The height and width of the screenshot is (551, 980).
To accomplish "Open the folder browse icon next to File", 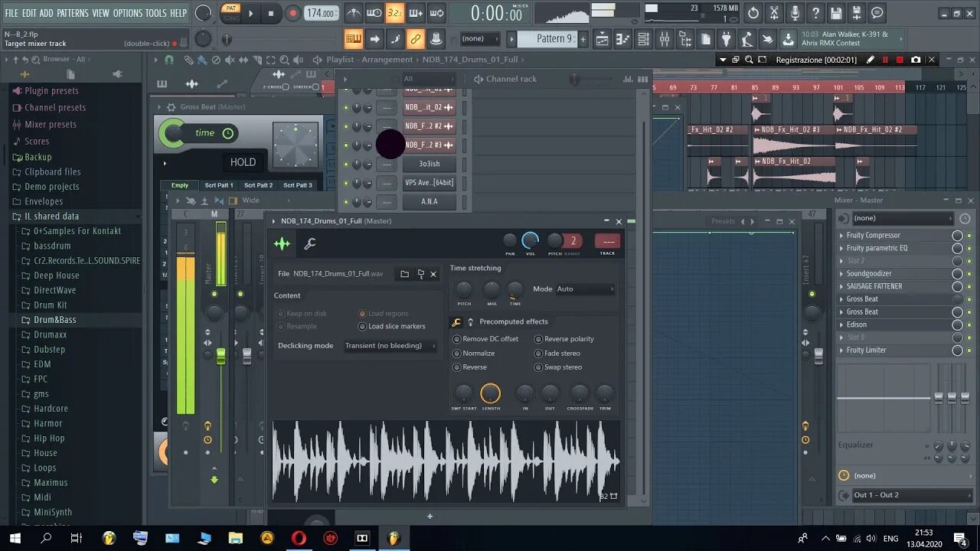I will tap(404, 274).
